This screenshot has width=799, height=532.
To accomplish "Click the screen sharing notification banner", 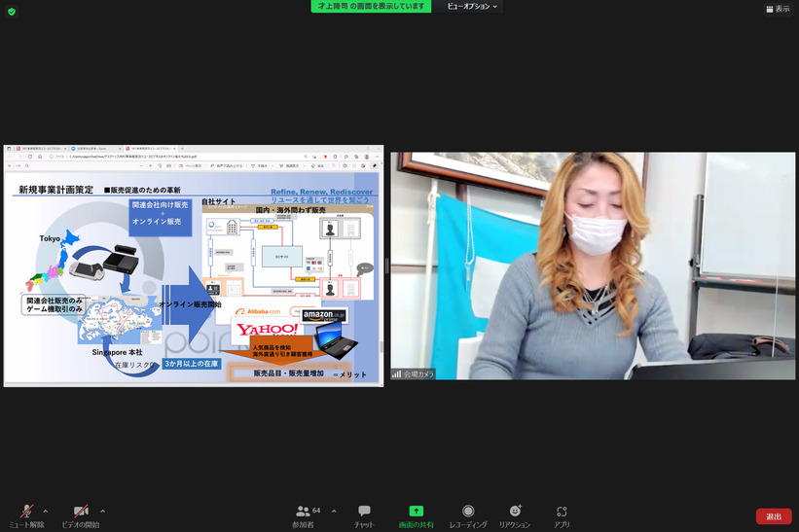I will coord(371,7).
